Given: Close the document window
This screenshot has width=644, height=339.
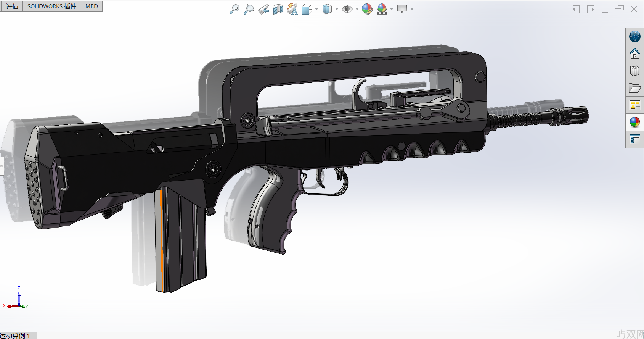Looking at the screenshot, I should coord(634,9).
